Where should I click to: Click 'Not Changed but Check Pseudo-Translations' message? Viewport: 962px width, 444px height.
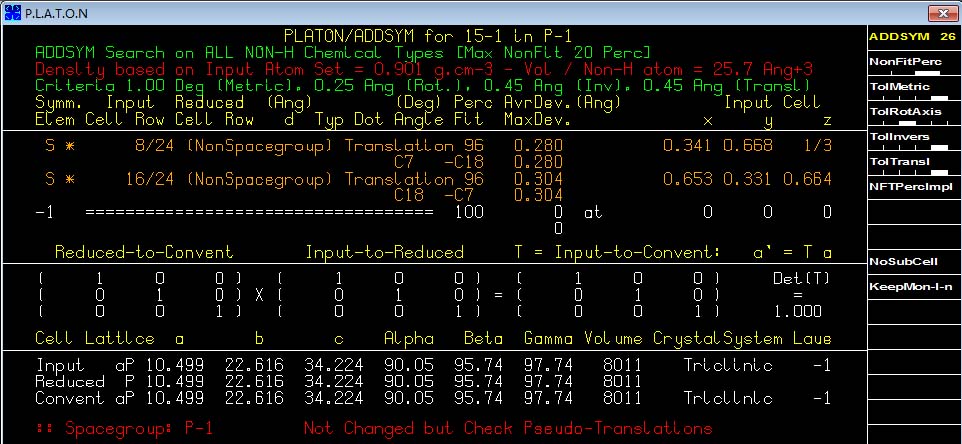[508, 428]
